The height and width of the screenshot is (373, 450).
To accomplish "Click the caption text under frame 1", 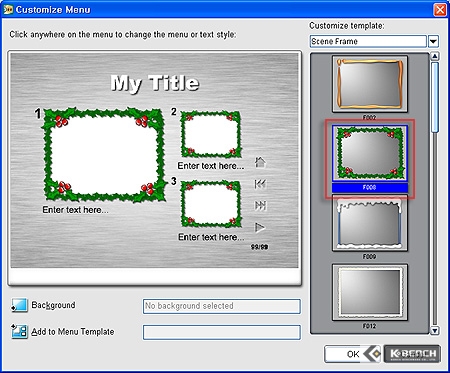I will (x=75, y=210).
